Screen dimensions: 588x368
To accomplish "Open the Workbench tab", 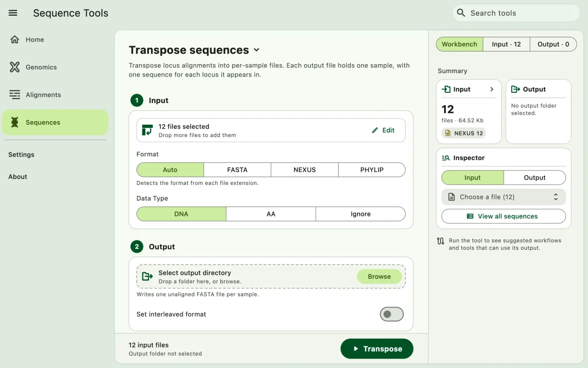I will pyautogui.click(x=460, y=44).
